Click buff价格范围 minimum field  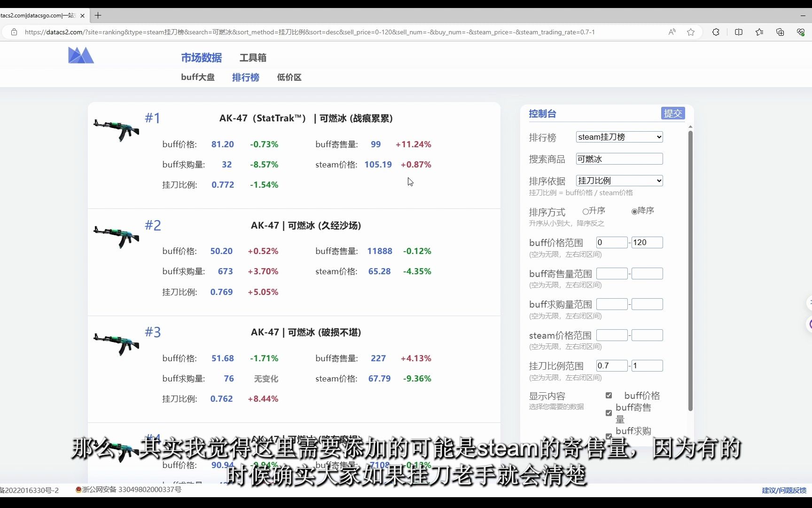(x=612, y=242)
